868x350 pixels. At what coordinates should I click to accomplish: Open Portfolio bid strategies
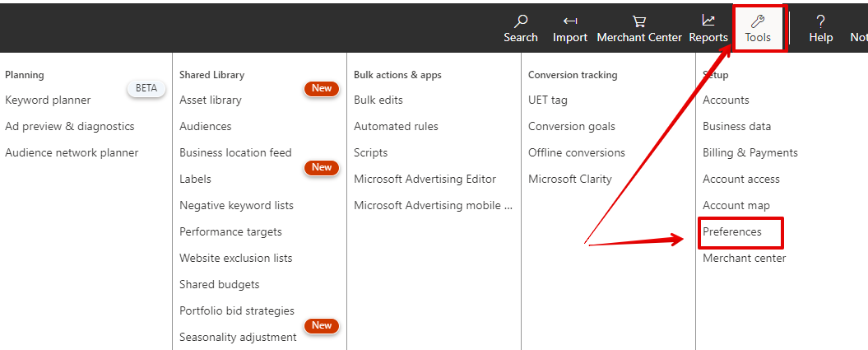[x=237, y=310]
